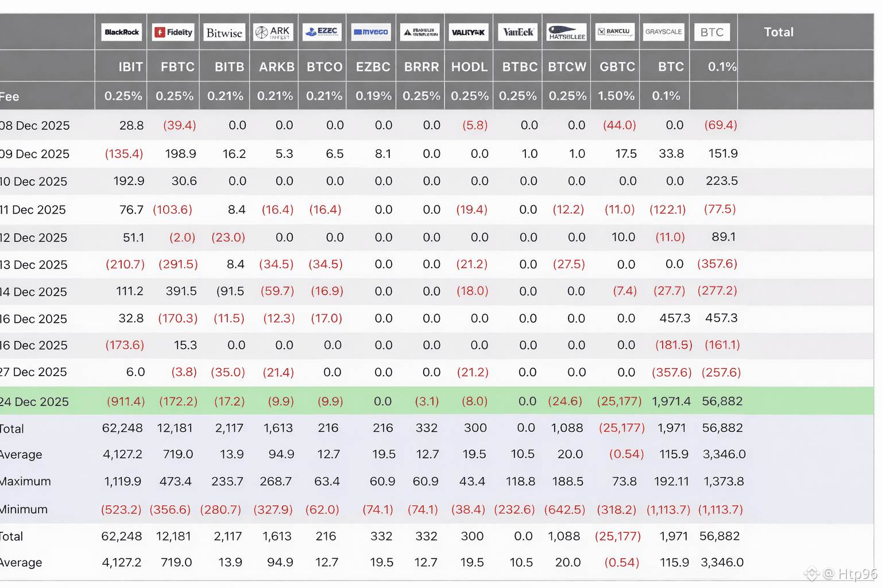Click the EZEC logo above BTCO

click(322, 32)
